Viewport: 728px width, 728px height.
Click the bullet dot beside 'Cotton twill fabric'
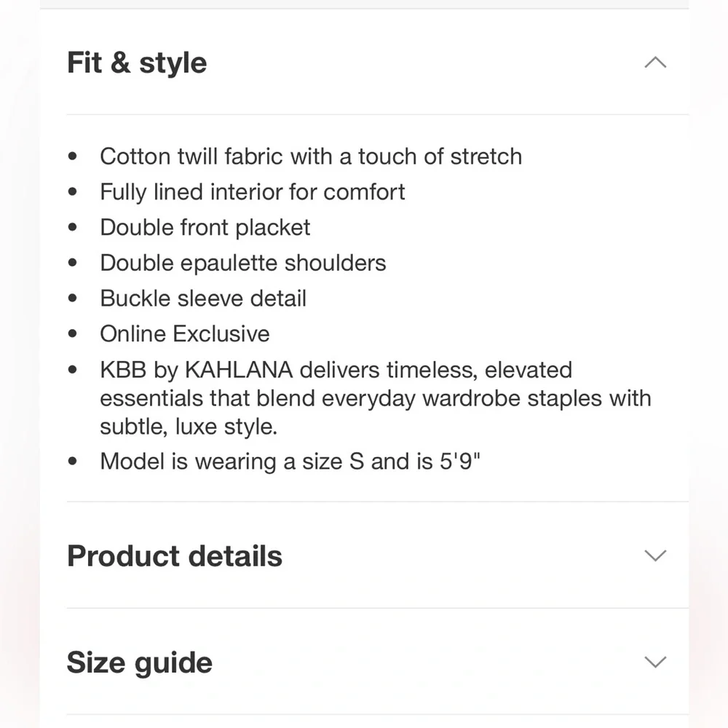tap(72, 157)
